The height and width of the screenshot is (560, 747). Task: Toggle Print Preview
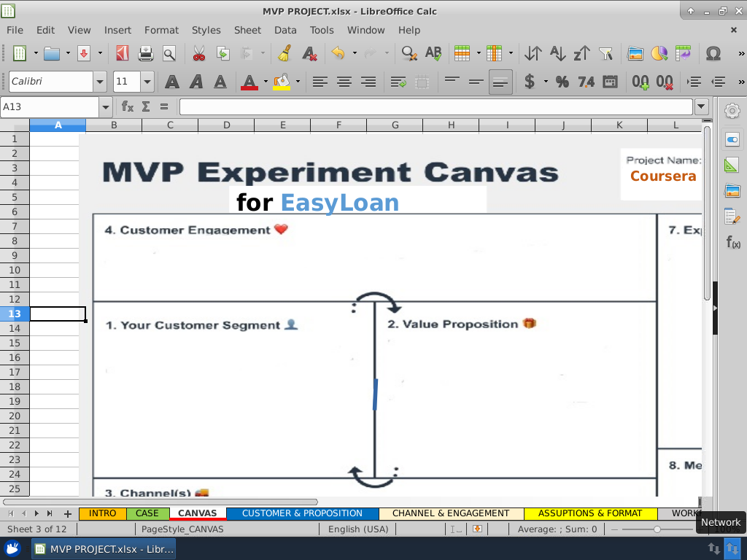tap(169, 53)
